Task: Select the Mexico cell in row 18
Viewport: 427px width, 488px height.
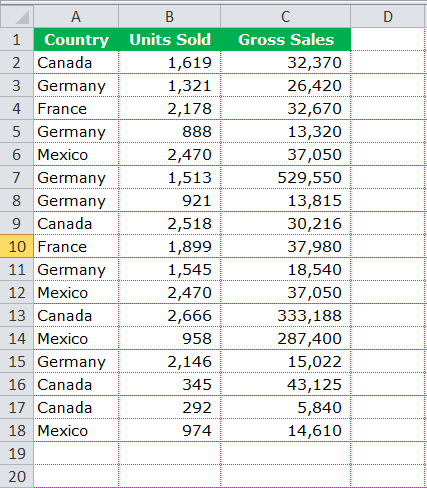Action: pyautogui.click(x=76, y=430)
